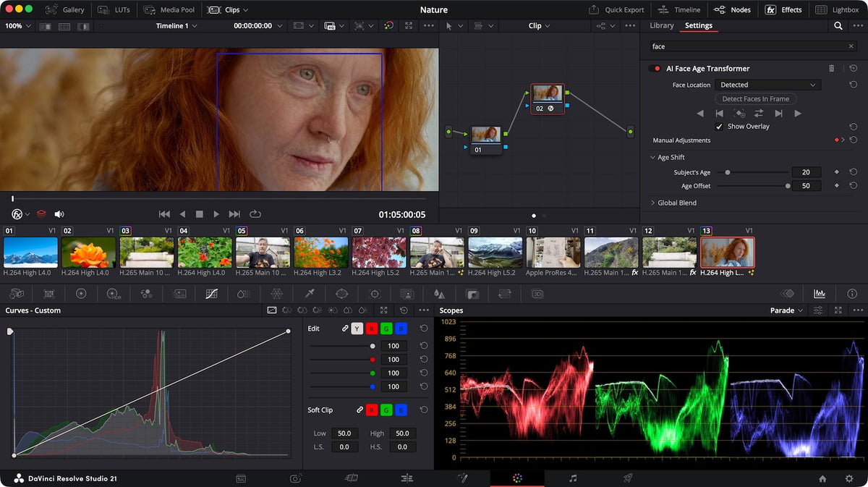868x487 pixels.
Task: Open the Clips dropdown arrow
Action: tap(246, 10)
